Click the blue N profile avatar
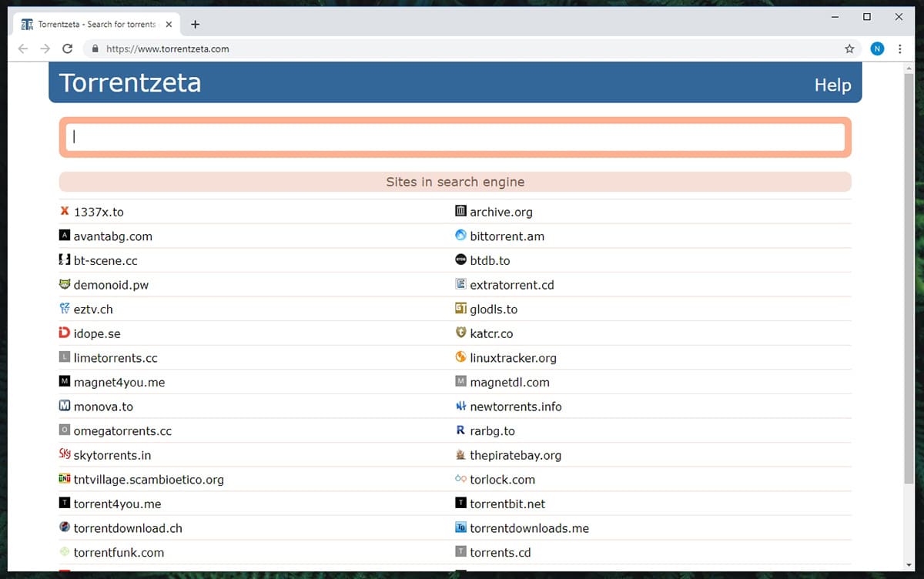The height and width of the screenshot is (579, 924). [x=876, y=48]
